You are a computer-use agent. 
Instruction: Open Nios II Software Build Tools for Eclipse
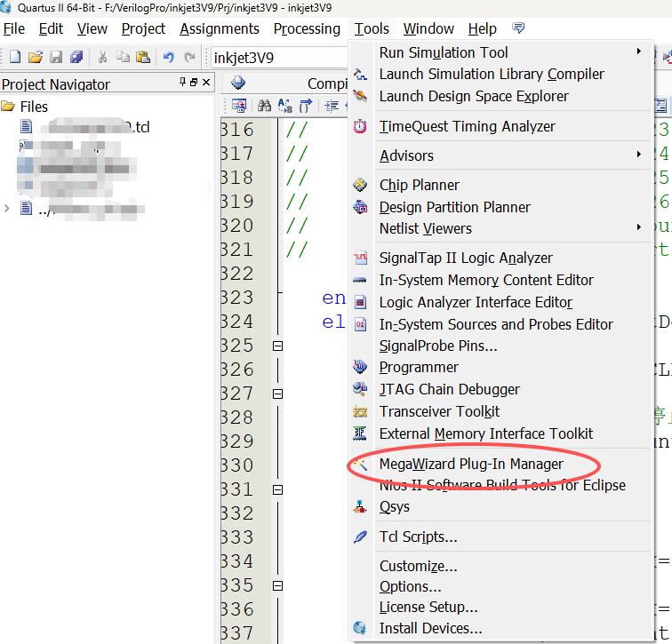point(502,486)
